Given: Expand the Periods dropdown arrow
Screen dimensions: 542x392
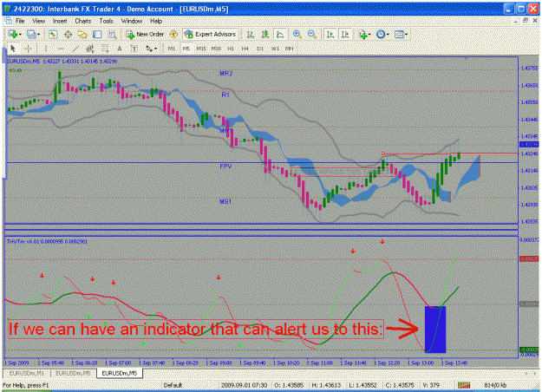Looking at the screenshot, I should 388,35.
